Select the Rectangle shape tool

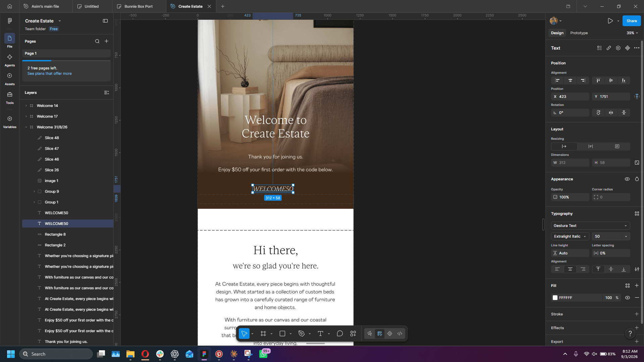282,334
